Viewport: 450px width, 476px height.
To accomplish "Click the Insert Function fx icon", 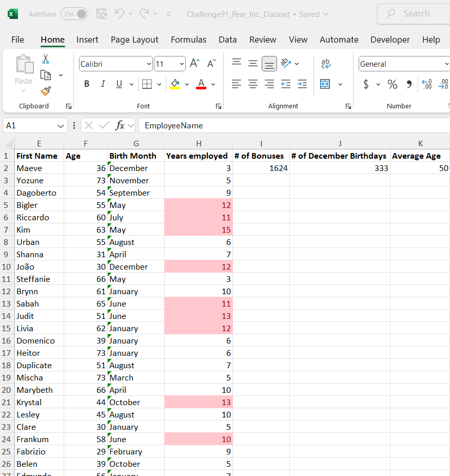I will 120,125.
